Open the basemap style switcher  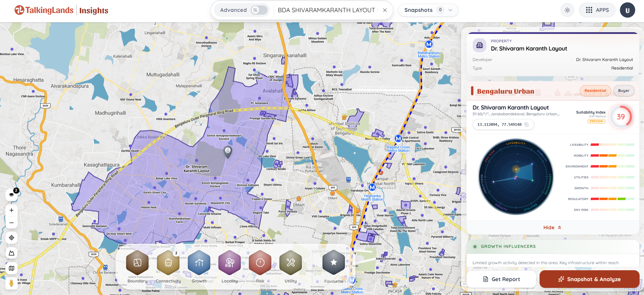(12, 268)
